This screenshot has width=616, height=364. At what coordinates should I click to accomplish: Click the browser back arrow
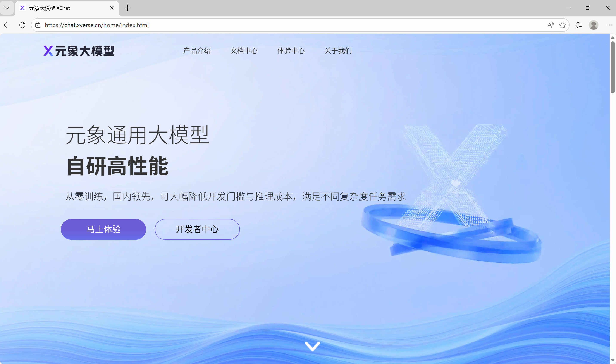(7, 25)
